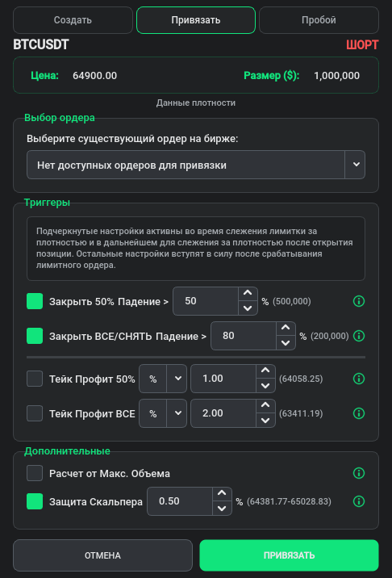Focus the Тейк Профит 50% value field
The image size is (392, 578).
(223, 379)
